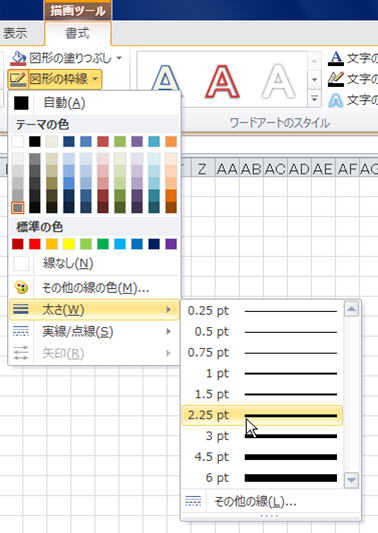Pick the 自動 black color swatch
The height and width of the screenshot is (533, 378).
click(x=21, y=103)
